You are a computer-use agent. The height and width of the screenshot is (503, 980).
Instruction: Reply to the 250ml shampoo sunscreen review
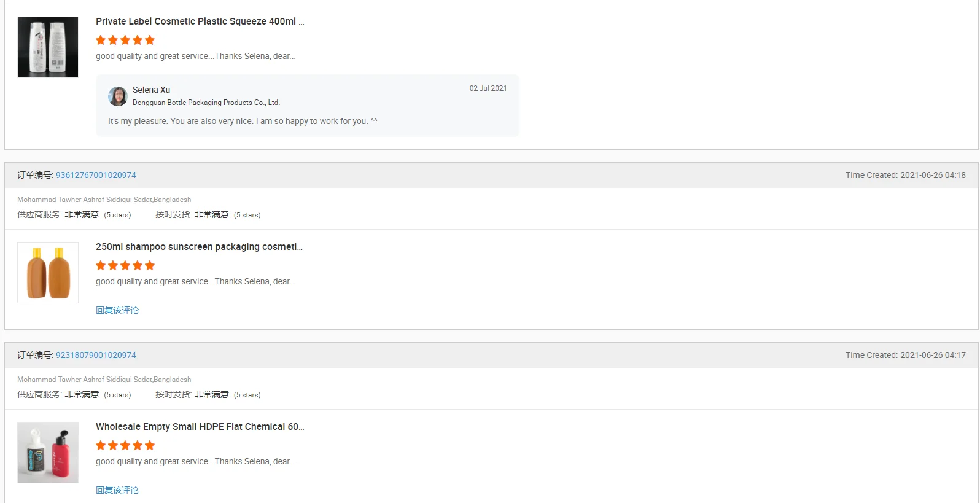click(x=117, y=310)
